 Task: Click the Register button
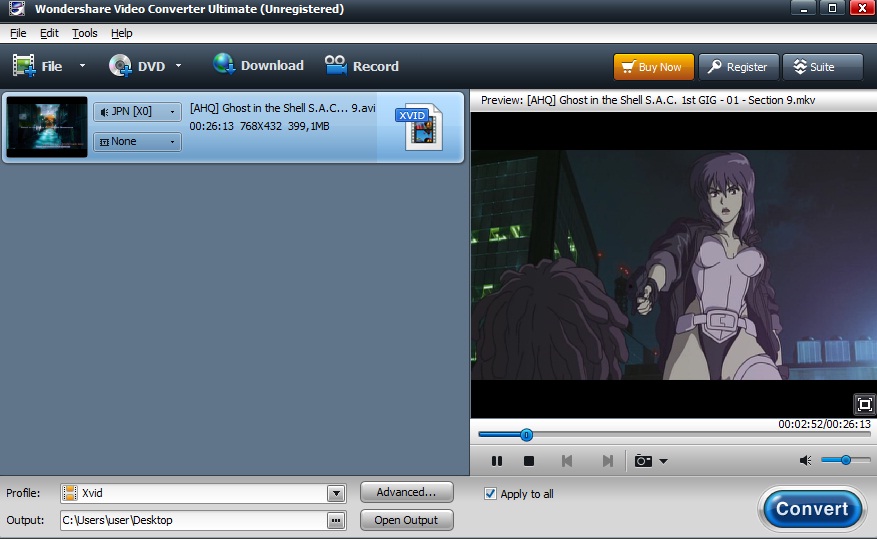[x=738, y=67]
